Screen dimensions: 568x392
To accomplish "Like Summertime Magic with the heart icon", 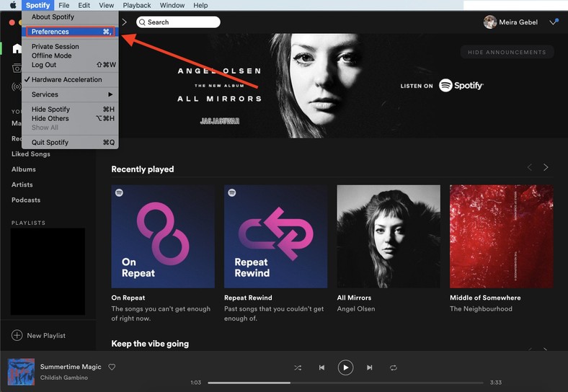I will (x=112, y=367).
